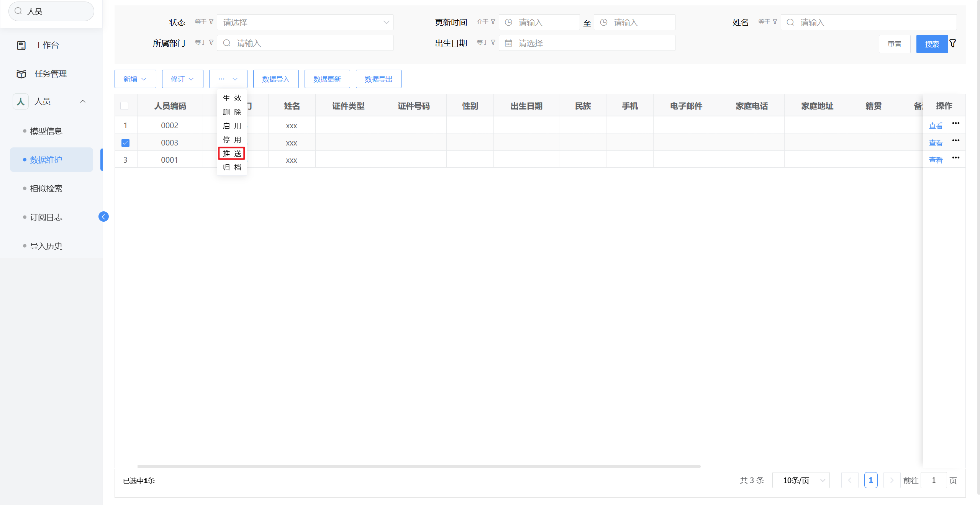This screenshot has width=980, height=505.
Task: Expand the 新增 dropdown button
Action: click(x=135, y=79)
